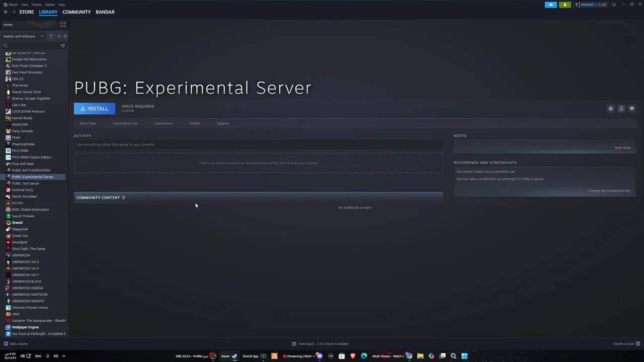Open taskbar search magnifier

click(453, 356)
